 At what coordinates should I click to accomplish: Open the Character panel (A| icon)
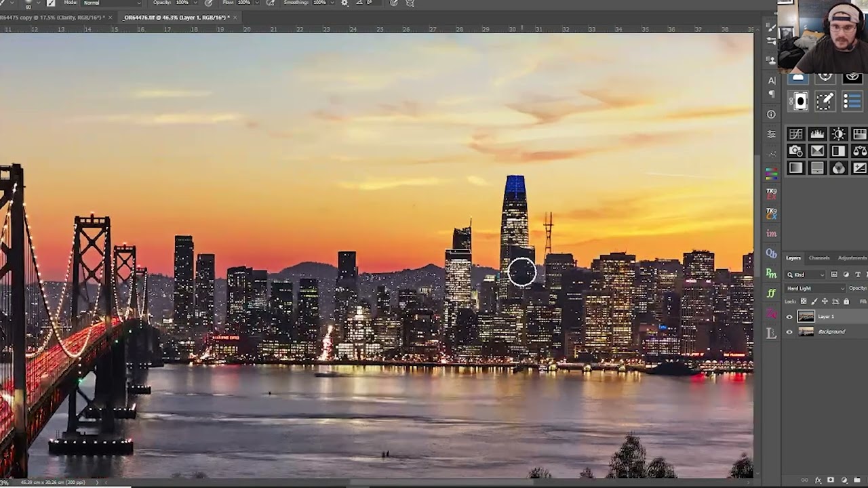tap(771, 81)
